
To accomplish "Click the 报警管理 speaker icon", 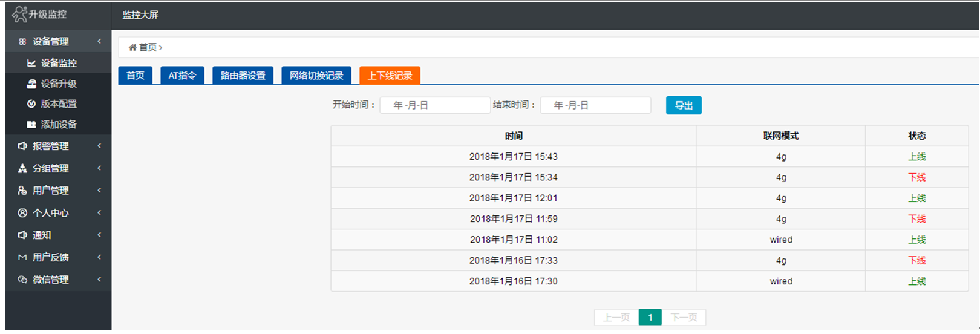I will (22, 146).
